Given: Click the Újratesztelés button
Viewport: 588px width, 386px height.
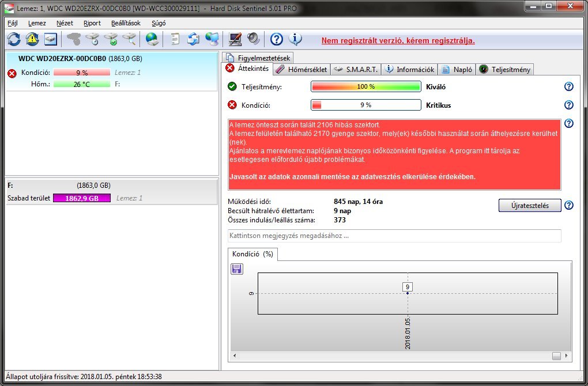Looking at the screenshot, I should 530,205.
